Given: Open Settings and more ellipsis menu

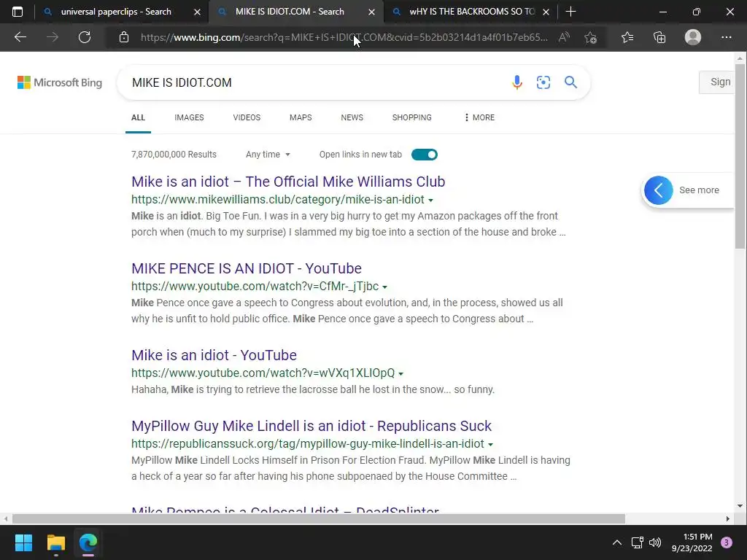Looking at the screenshot, I should click(x=726, y=37).
